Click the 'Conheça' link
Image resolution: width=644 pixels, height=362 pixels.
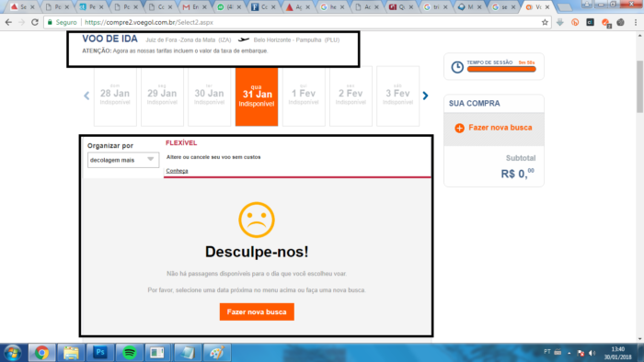pyautogui.click(x=177, y=171)
